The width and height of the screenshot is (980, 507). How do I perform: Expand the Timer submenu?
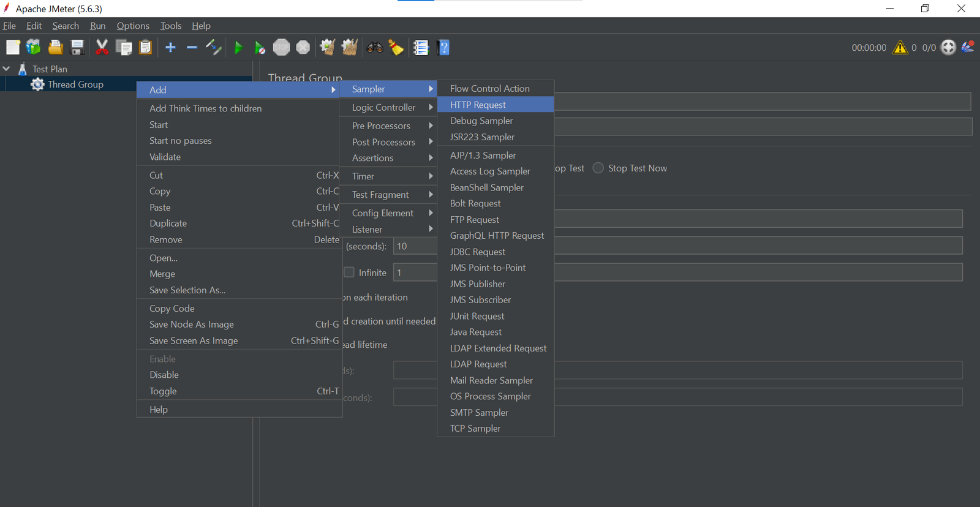tap(388, 176)
